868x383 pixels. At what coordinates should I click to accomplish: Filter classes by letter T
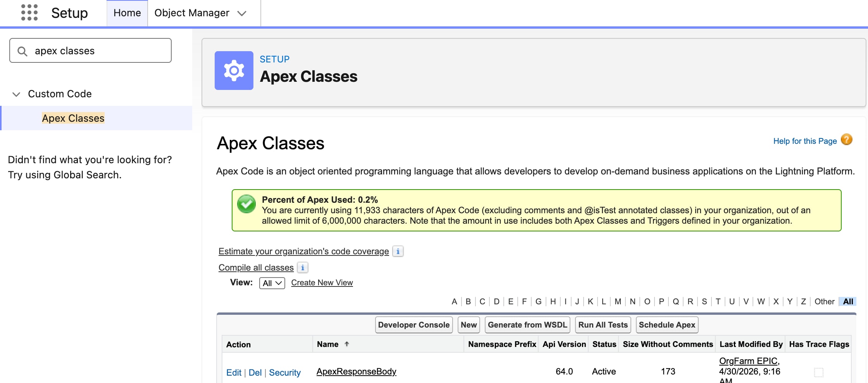pos(718,302)
